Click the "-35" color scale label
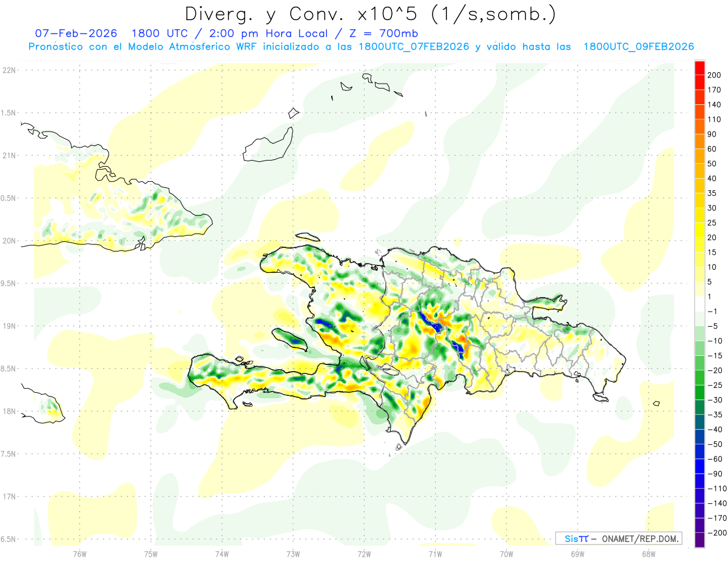The width and height of the screenshot is (728, 562). tap(715, 415)
